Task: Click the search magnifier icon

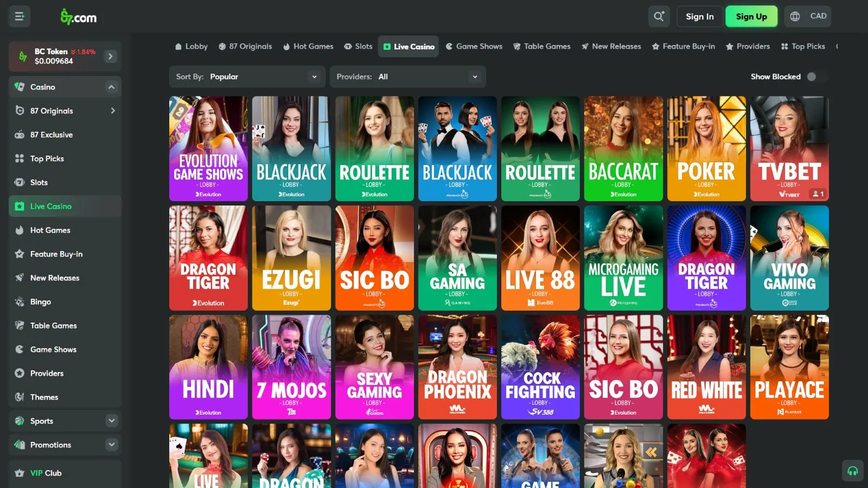Action: [659, 16]
